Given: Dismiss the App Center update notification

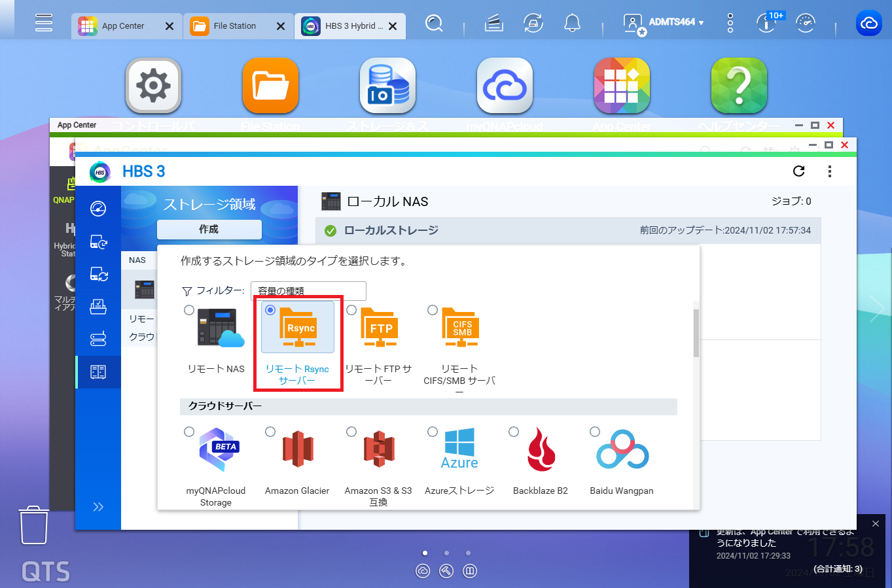Looking at the screenshot, I should [x=876, y=524].
